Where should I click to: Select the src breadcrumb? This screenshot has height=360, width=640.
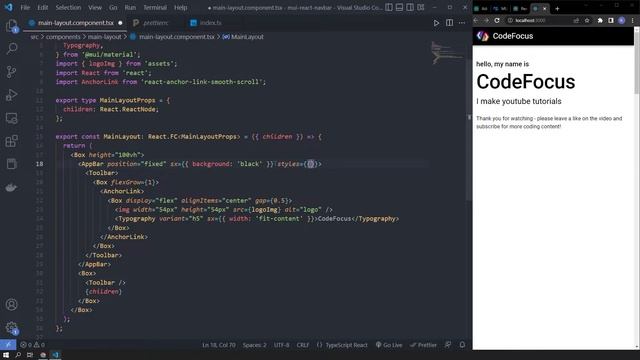point(34,37)
